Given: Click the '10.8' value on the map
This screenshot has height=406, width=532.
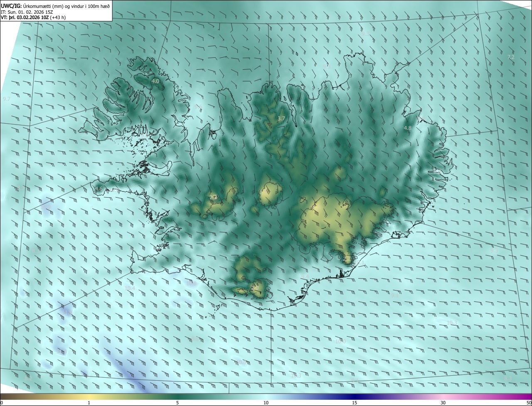Looking at the screenshot, I should click(x=191, y=284).
